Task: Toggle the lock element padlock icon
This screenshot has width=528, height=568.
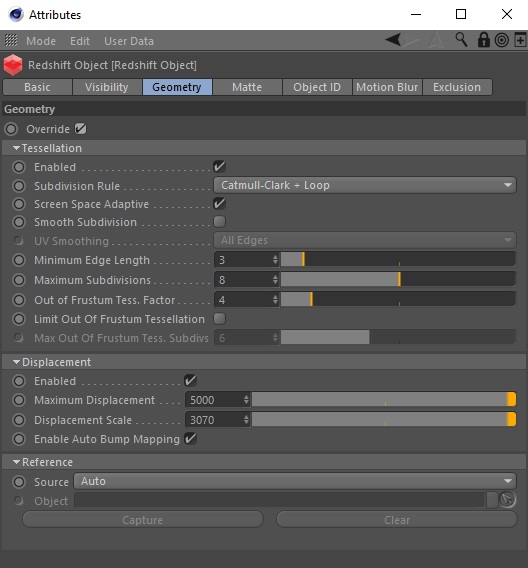Action: click(483, 40)
